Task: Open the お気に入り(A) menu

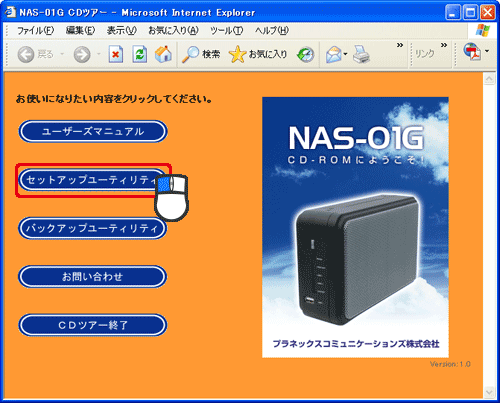Action: click(173, 31)
